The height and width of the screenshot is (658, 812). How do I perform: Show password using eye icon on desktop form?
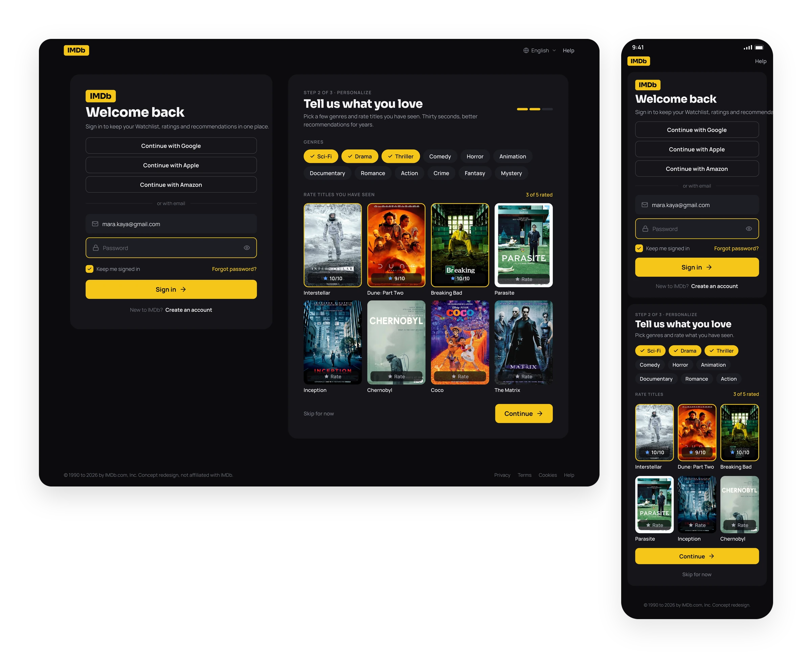(x=246, y=248)
